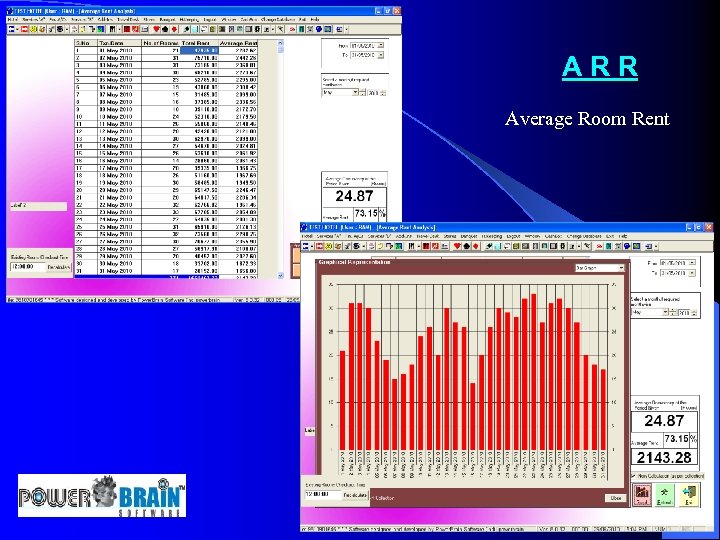Toggle the New Calculation checkbox in graph window
This screenshot has height=540, width=720.
coord(634,476)
